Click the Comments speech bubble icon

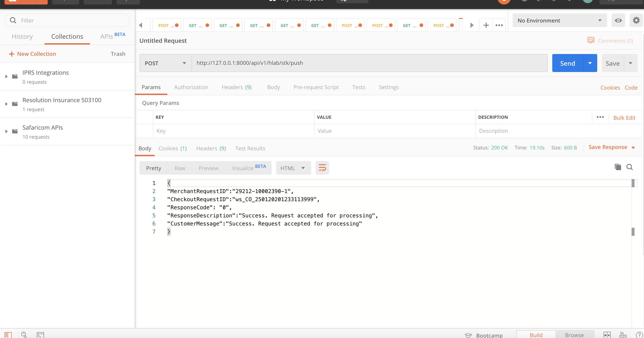coord(590,40)
